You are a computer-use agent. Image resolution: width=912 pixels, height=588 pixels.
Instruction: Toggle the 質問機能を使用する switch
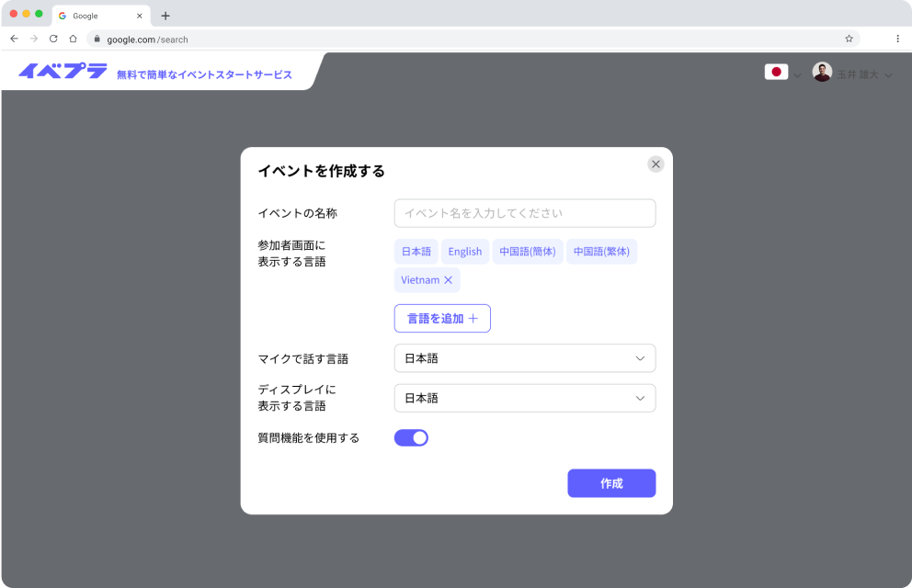tap(411, 438)
